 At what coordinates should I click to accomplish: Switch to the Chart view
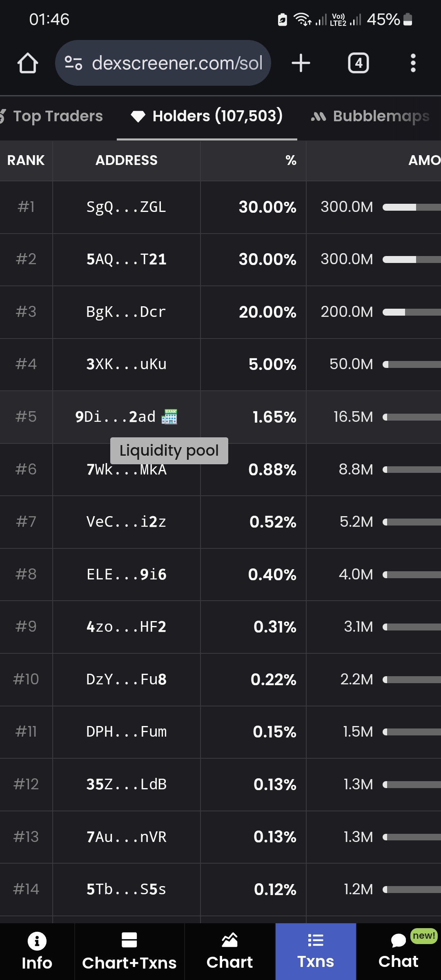(x=229, y=951)
